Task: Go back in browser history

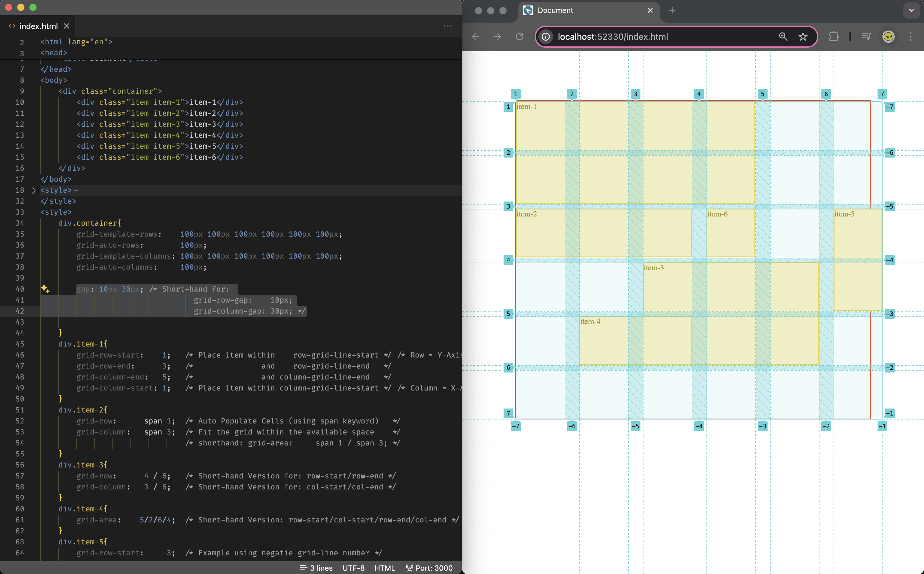Action: [x=475, y=37]
